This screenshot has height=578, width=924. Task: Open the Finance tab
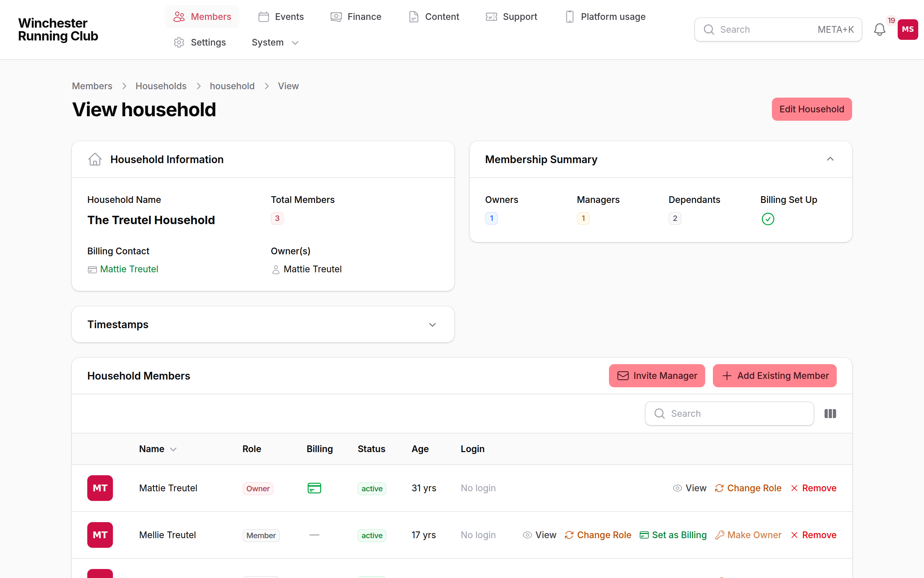pyautogui.click(x=356, y=17)
